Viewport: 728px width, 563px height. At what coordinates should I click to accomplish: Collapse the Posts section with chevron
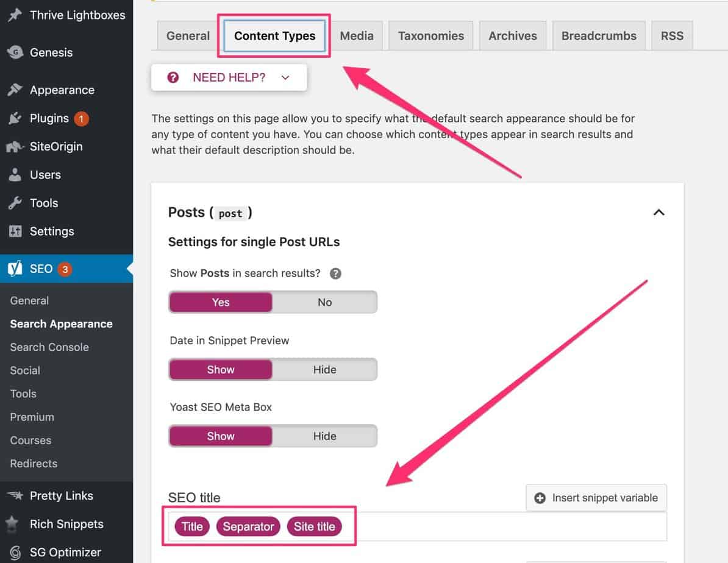[658, 212]
